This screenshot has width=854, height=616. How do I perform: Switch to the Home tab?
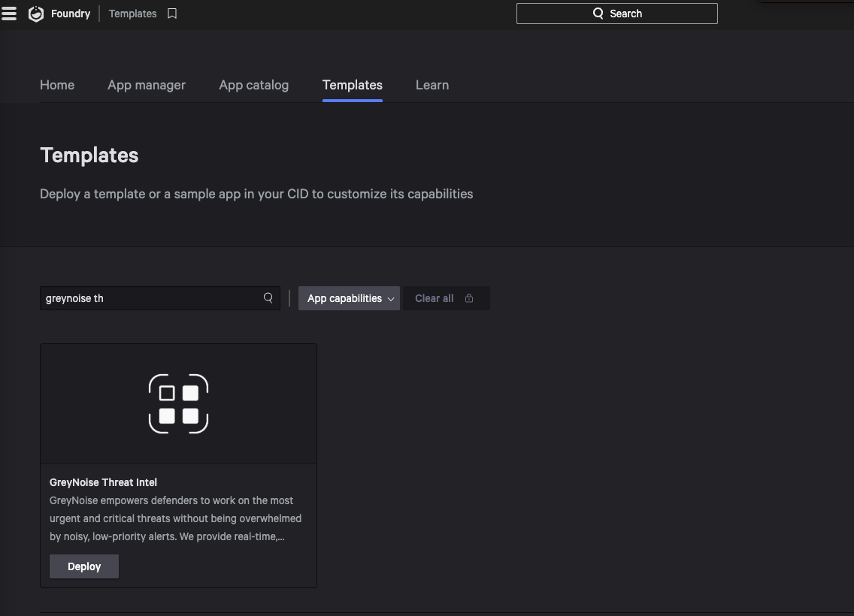click(x=57, y=86)
